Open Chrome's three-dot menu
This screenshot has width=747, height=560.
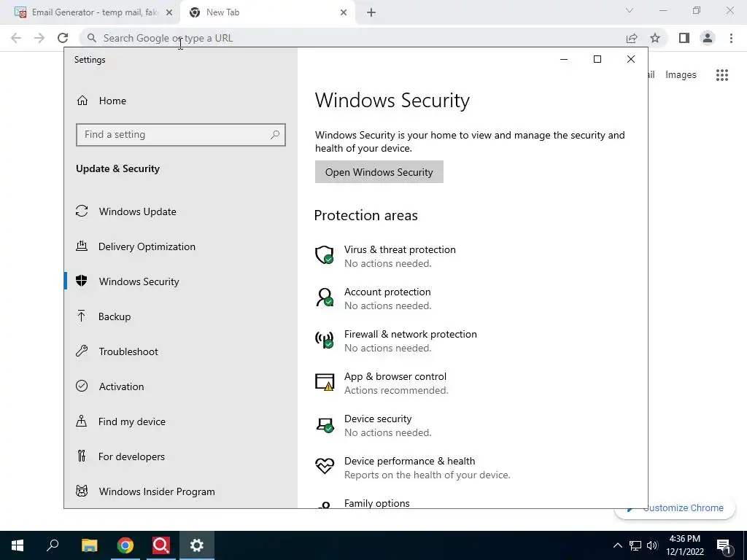pyautogui.click(x=731, y=38)
